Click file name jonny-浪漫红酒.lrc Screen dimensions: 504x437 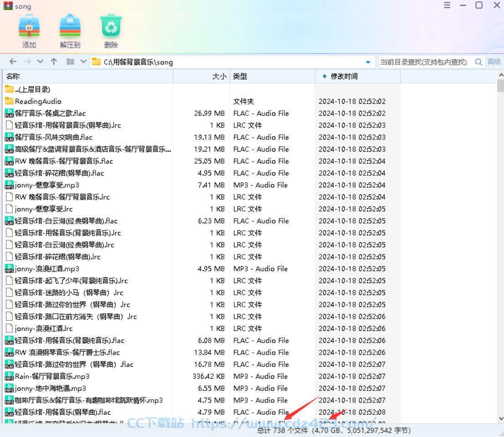(x=44, y=329)
